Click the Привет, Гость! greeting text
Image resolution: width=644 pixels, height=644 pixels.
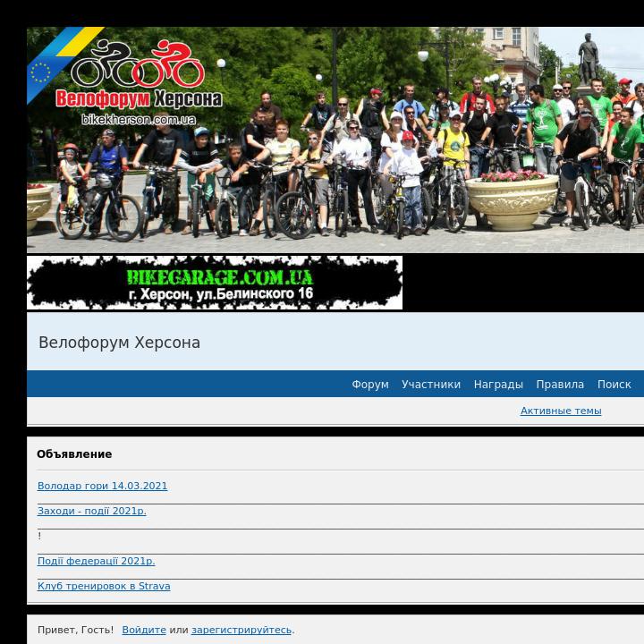[75, 630]
